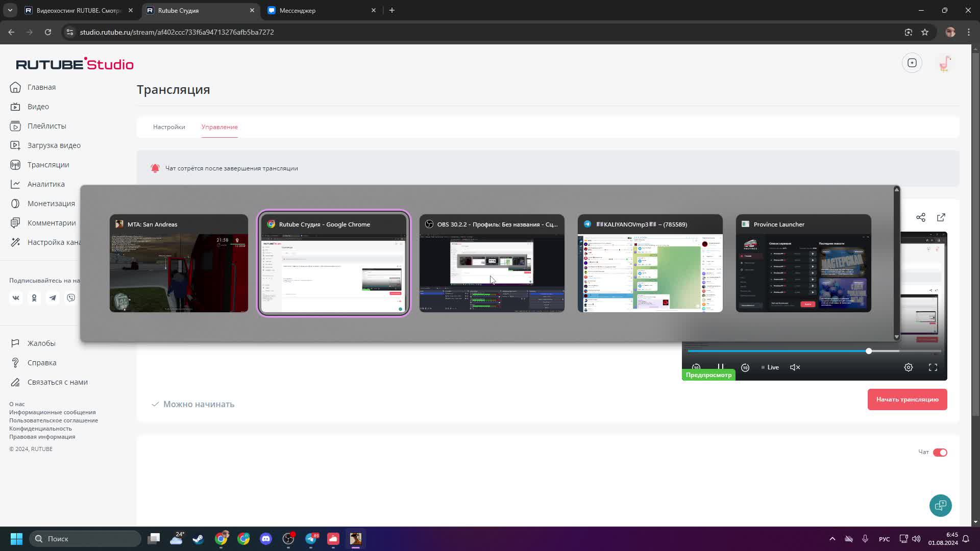The image size is (980, 551).
Task: Share the stream using the share icon
Action: tap(920, 217)
